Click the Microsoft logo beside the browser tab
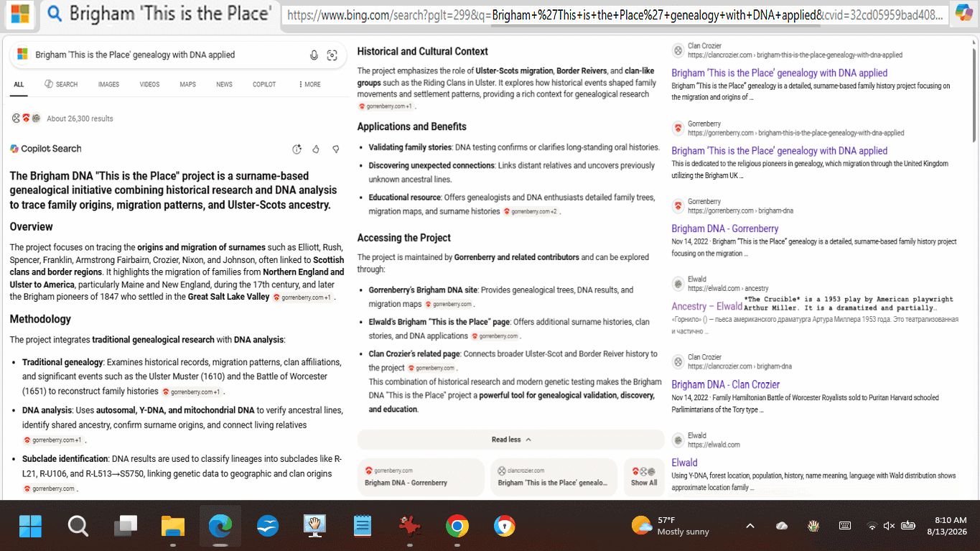This screenshot has width=980, height=551. click(x=20, y=14)
